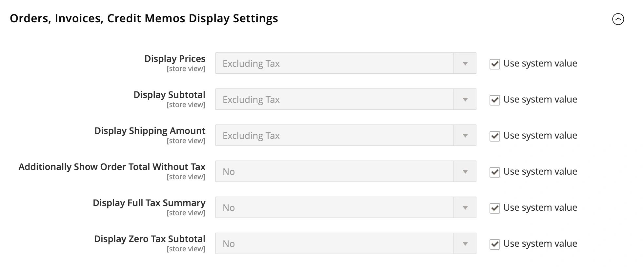Uncheck system value checkbox for Order Total Without Tax
This screenshot has width=644, height=268.
pyautogui.click(x=494, y=172)
